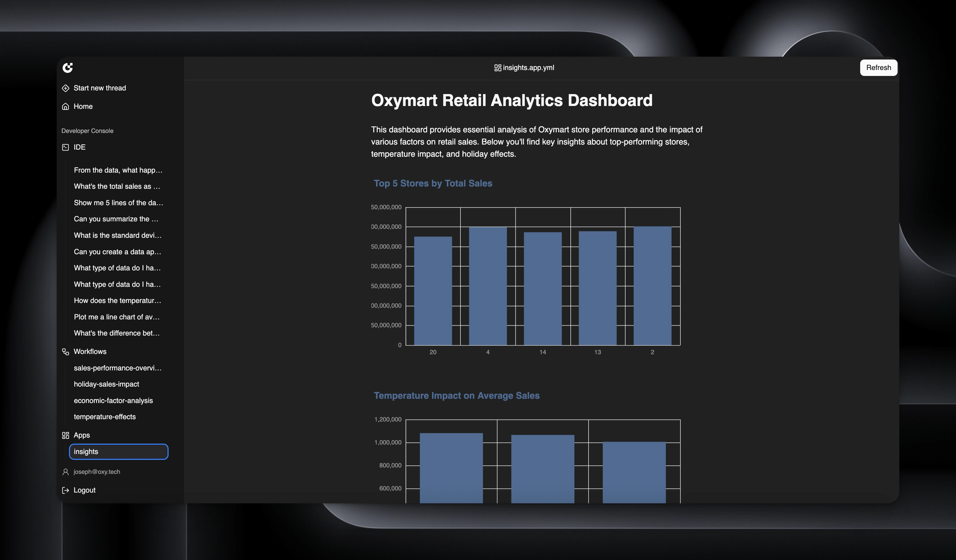Click the bar for store 4
This screenshot has width=956, height=560.
click(x=488, y=286)
